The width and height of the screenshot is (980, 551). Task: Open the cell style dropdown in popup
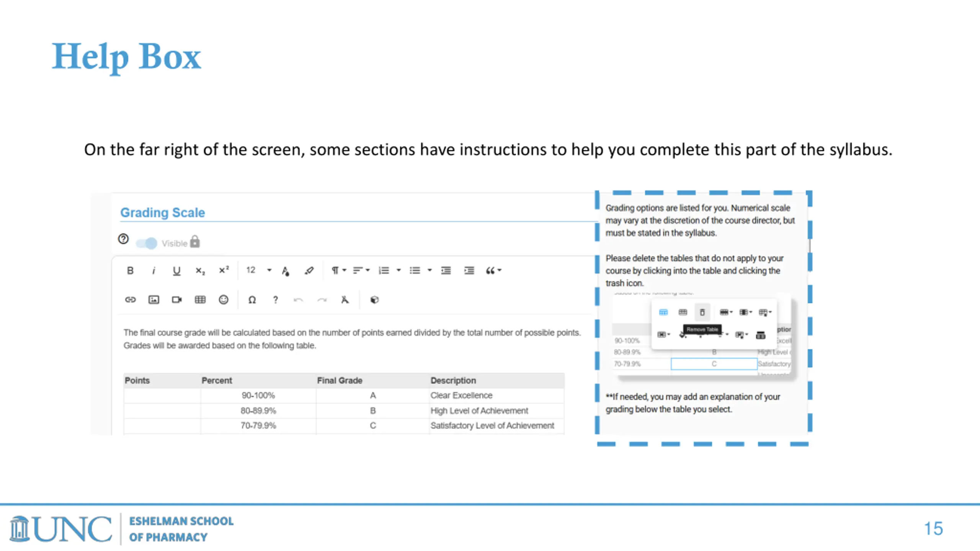click(x=742, y=335)
